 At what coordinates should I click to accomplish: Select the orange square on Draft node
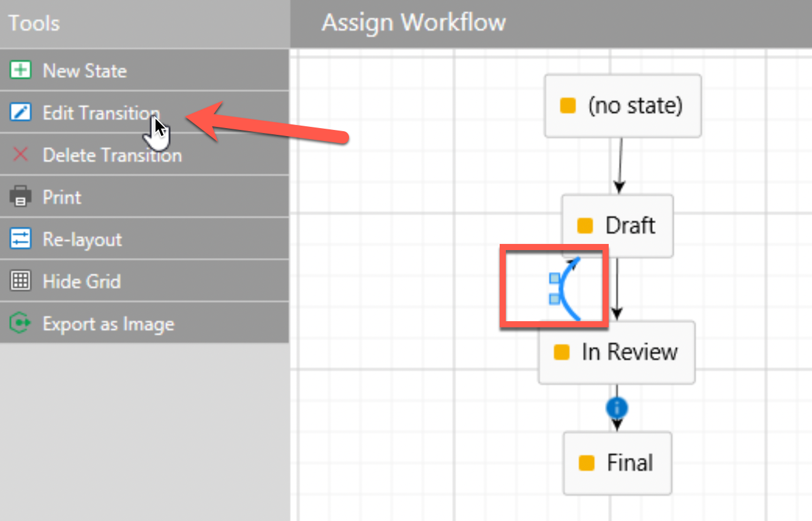point(585,226)
